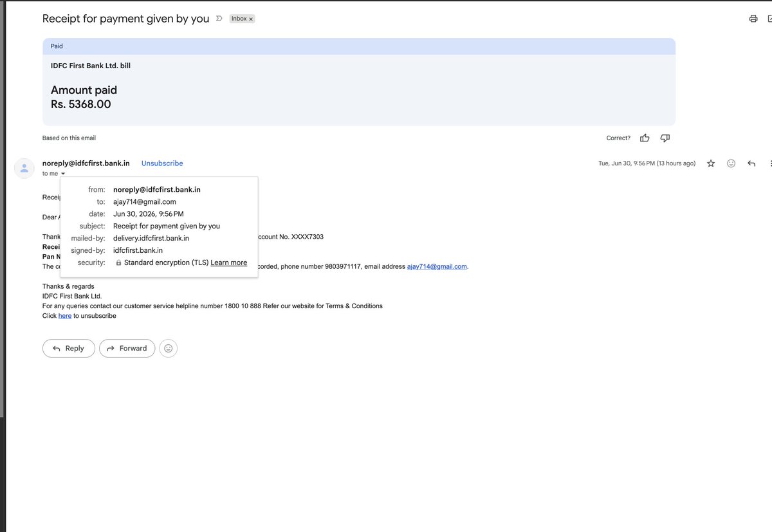Click 'IDFC First Bank Ltd. bill' text

[91, 66]
